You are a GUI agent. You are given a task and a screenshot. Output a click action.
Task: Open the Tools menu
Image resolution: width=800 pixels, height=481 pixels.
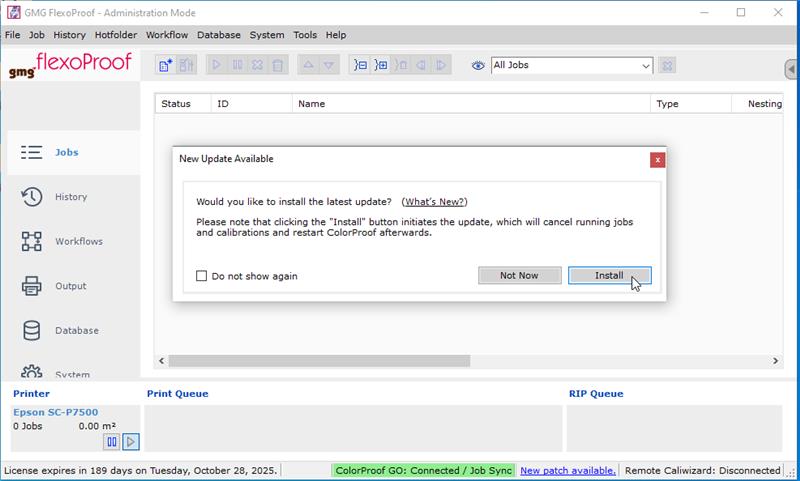tap(305, 35)
